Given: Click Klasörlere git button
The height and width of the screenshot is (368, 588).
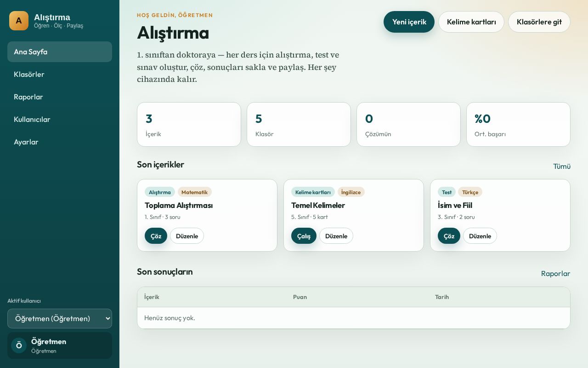Looking at the screenshot, I should 539,22.
